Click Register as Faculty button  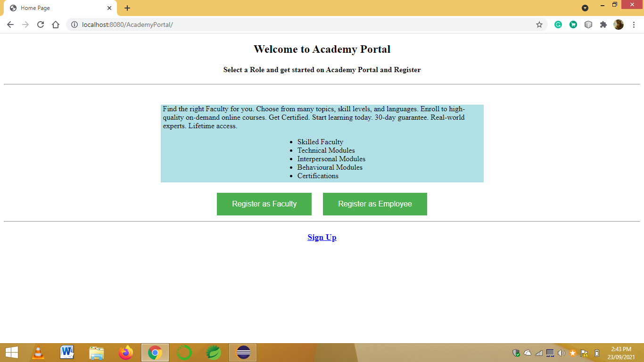point(264,204)
